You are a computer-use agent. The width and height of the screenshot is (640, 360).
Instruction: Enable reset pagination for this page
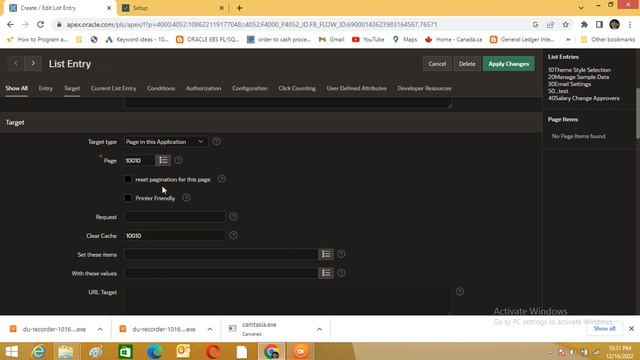pyautogui.click(x=128, y=179)
